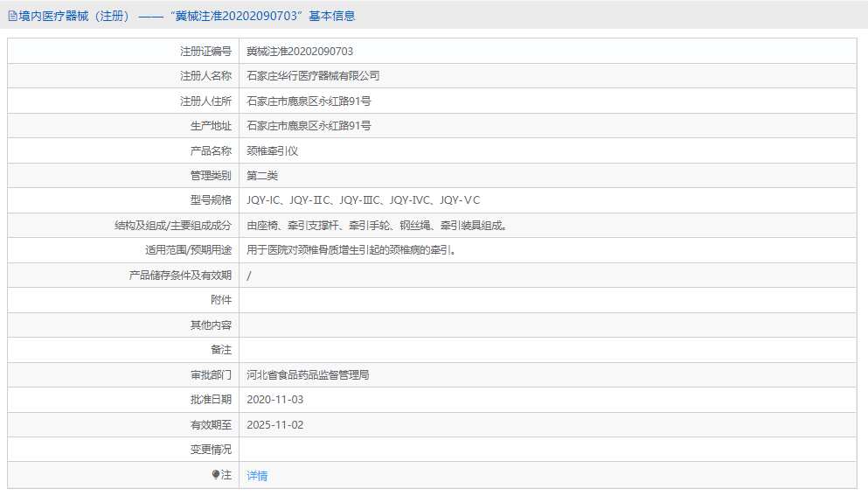Click the 管理类别 label
This screenshot has height=496, width=868.
[x=211, y=176]
